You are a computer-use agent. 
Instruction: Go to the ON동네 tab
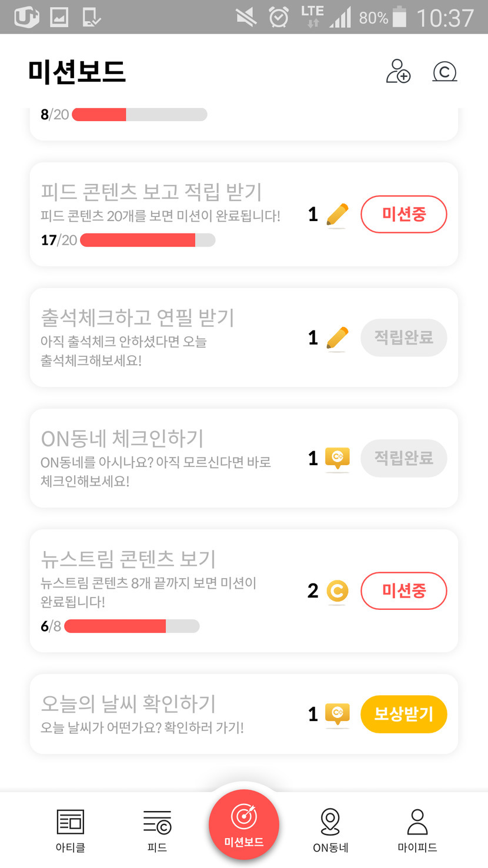click(x=330, y=830)
